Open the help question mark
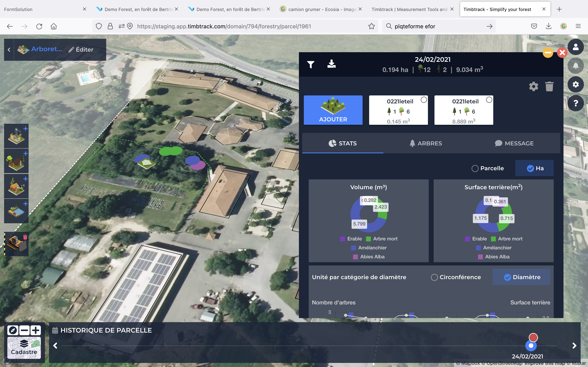This screenshot has width=588, height=367. click(575, 103)
